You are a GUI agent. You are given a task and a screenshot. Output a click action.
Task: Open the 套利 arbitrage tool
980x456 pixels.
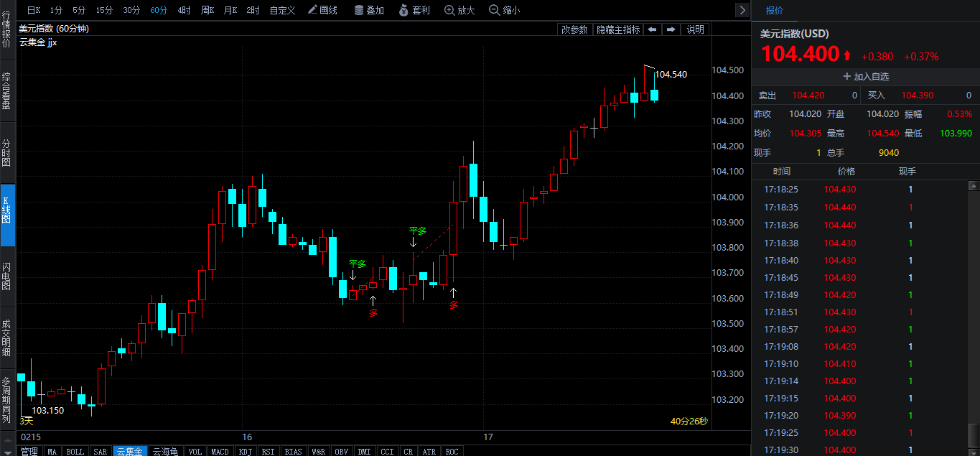414,10
